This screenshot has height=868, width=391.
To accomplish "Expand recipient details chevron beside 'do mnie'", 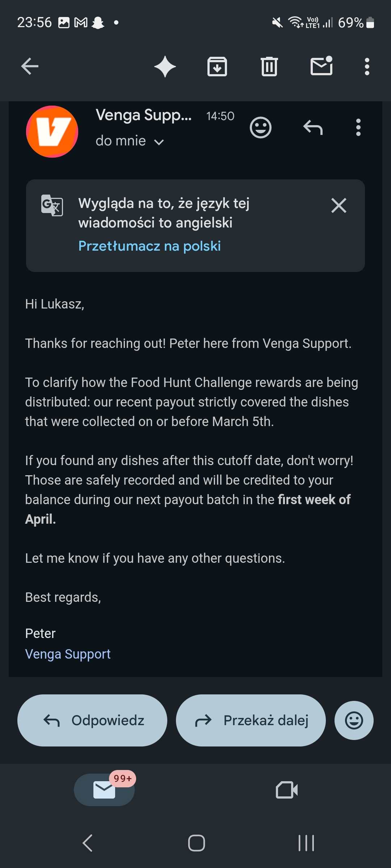I will (x=159, y=142).
